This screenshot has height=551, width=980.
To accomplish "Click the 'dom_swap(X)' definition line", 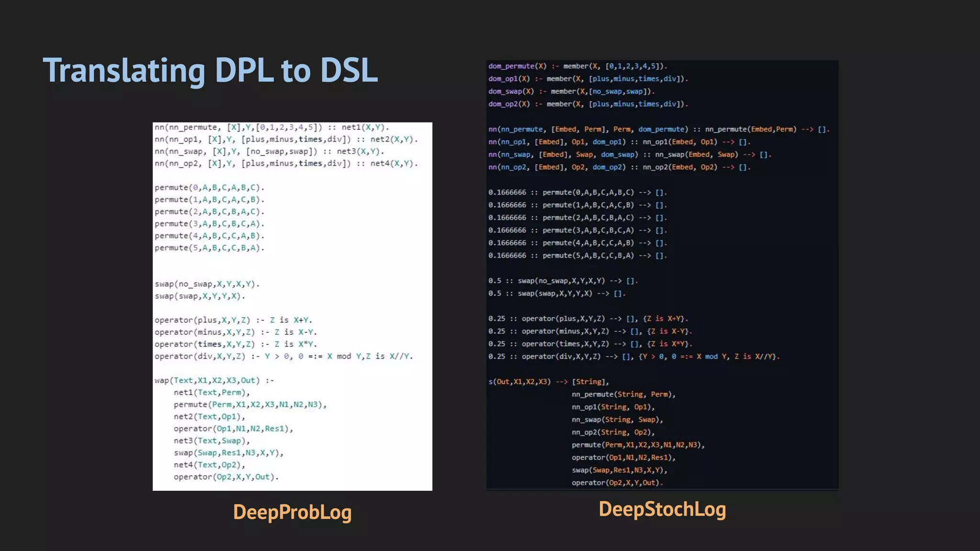I will 571,91.
